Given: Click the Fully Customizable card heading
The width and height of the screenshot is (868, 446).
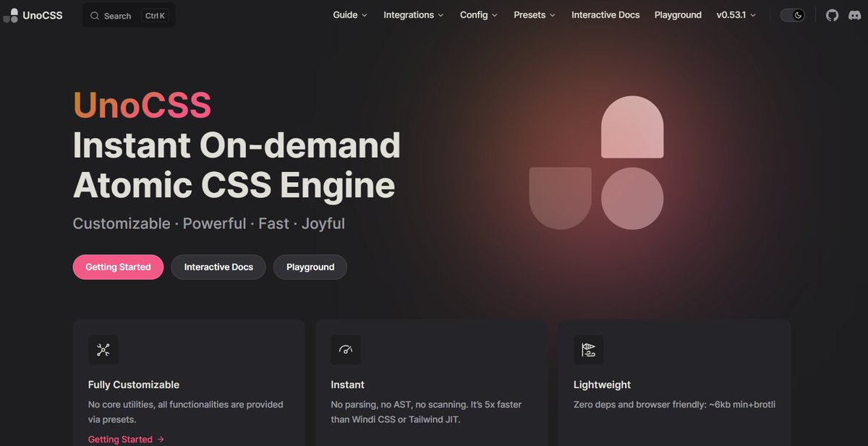Looking at the screenshot, I should click(134, 385).
